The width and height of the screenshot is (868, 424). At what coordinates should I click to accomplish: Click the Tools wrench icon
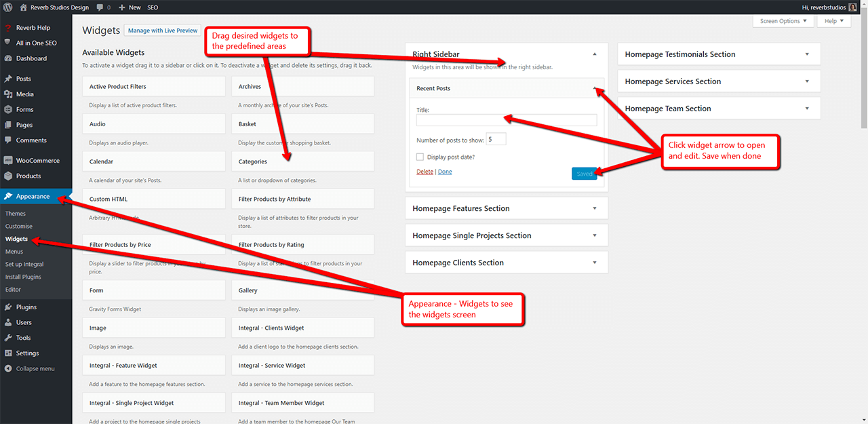[8, 338]
